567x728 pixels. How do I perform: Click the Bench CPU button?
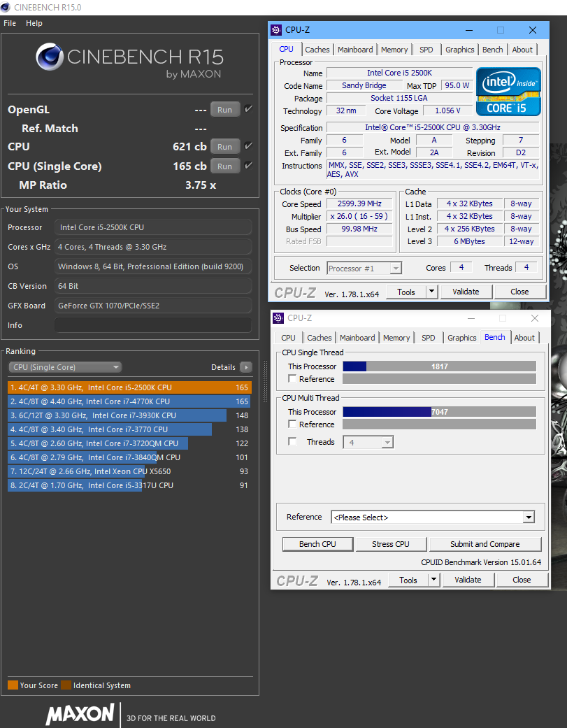point(318,544)
